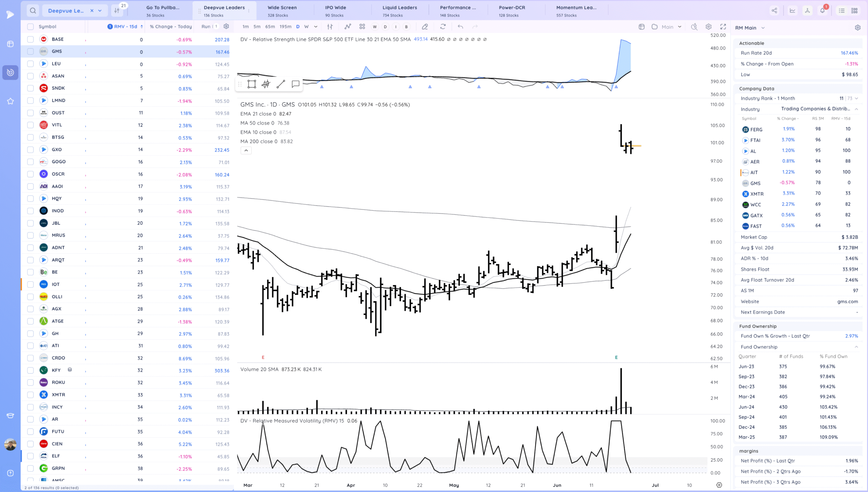Toggle fullscreen chart icon
The width and height of the screenshot is (868, 492).
723,26
